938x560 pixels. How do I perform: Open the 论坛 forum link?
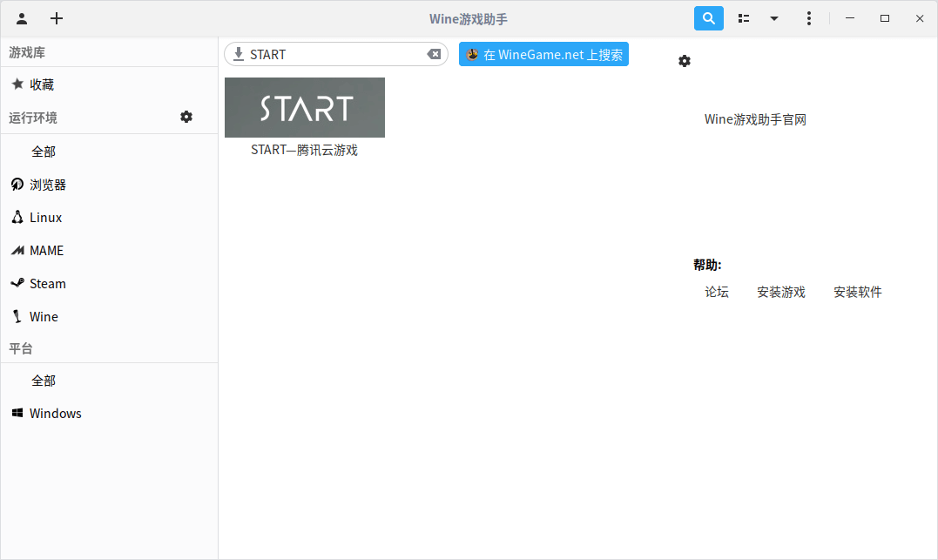(717, 292)
